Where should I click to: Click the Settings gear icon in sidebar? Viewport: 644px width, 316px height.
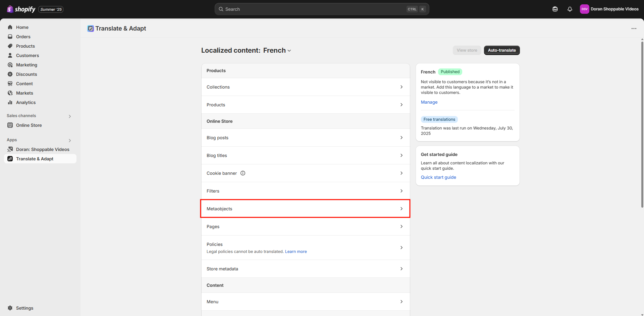pyautogui.click(x=10, y=308)
